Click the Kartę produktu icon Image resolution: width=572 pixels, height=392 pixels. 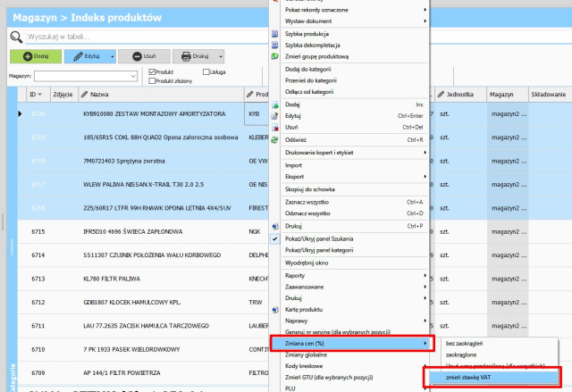click(x=275, y=310)
